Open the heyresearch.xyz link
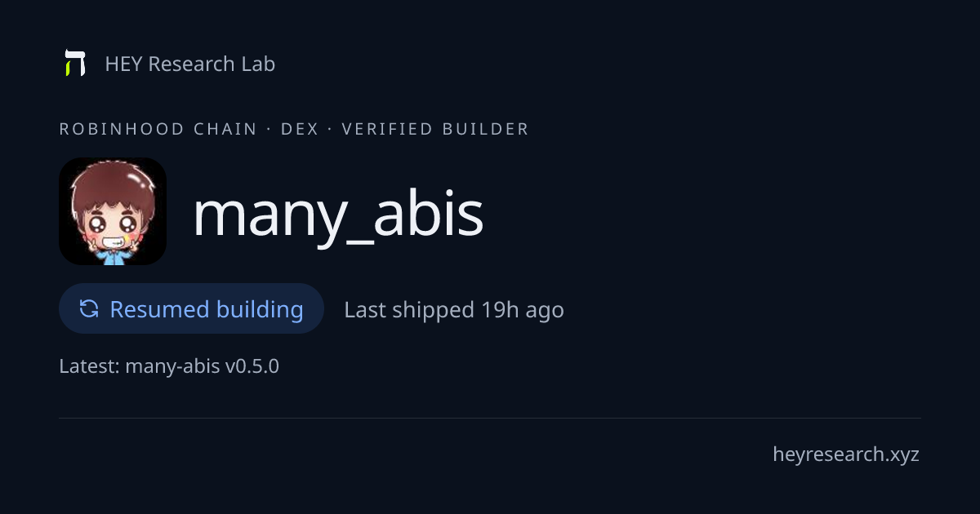980x514 pixels. tap(846, 454)
